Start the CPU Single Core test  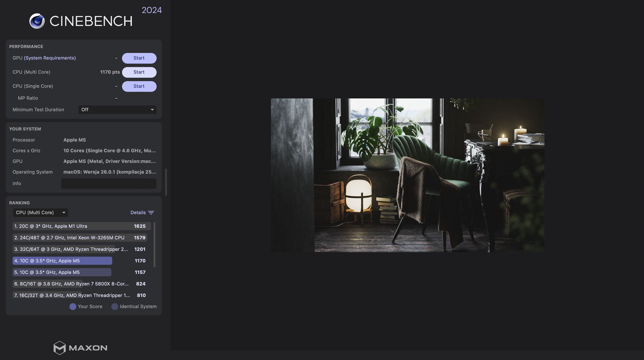[139, 86]
